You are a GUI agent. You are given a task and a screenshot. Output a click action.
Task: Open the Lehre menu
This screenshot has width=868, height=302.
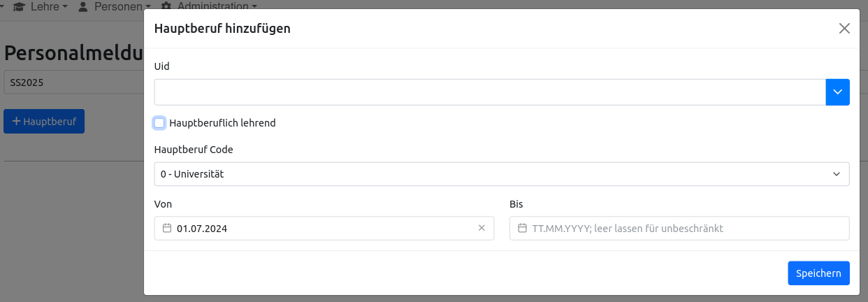pos(48,6)
